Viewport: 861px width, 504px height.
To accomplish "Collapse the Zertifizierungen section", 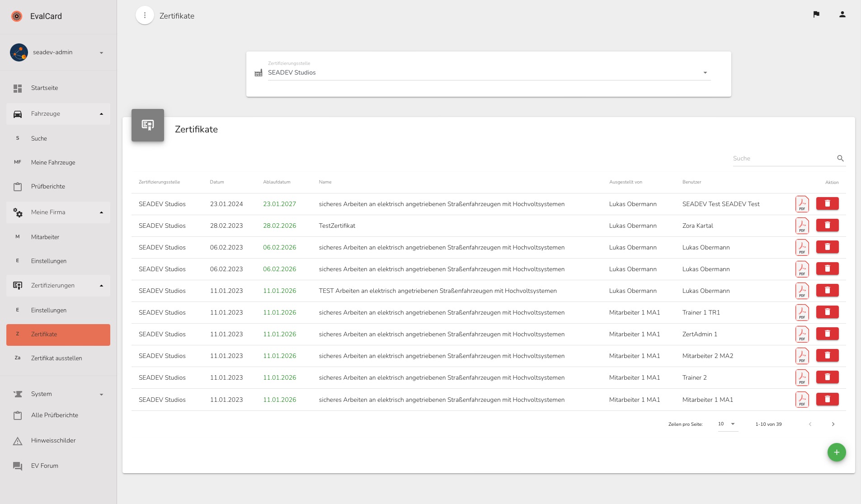I will click(101, 285).
